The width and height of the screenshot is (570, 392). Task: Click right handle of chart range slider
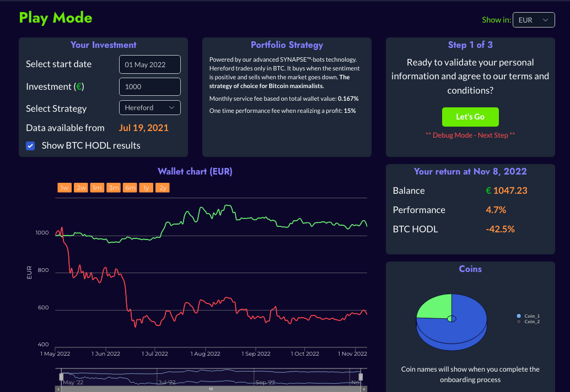361,377
